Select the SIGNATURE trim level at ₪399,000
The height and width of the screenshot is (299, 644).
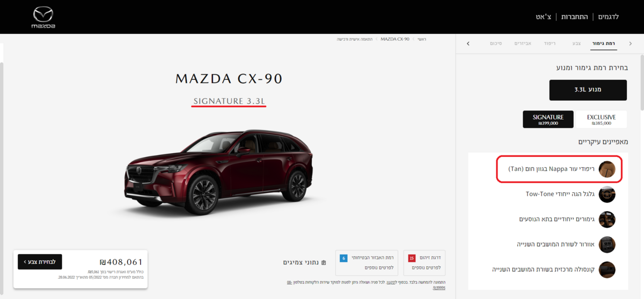click(x=548, y=119)
